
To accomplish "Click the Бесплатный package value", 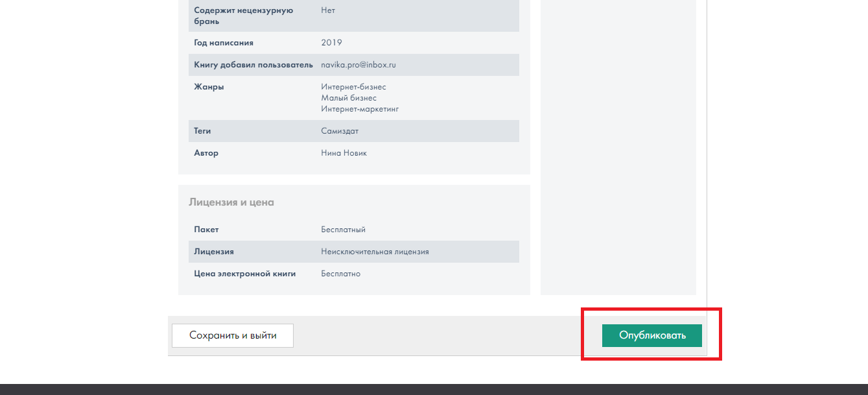I will click(343, 230).
